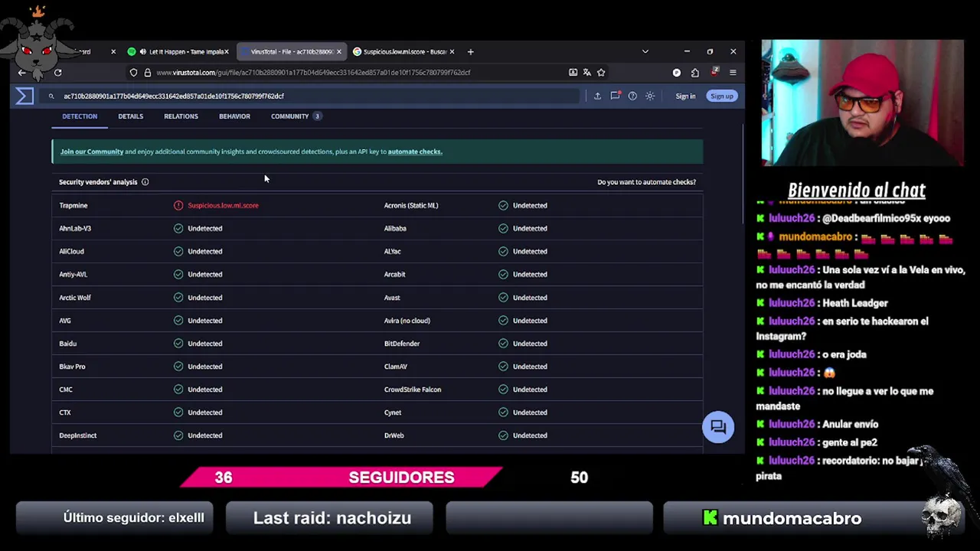Click the Bkav Pro vendor name
Screen dimensions: 980x551
tap(72, 366)
